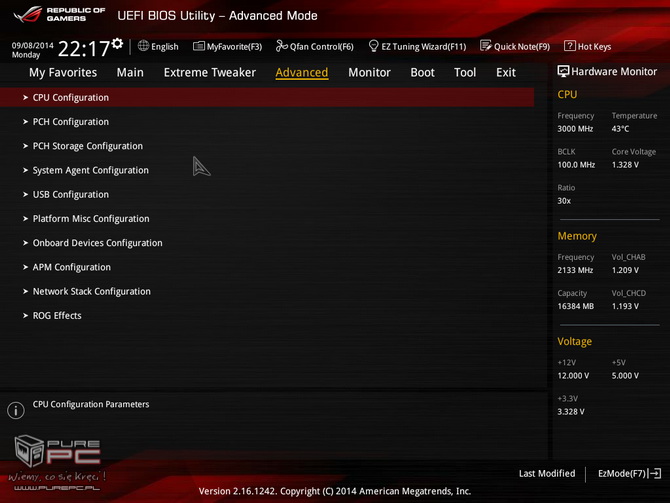Click the 09/08/2014 date text
The image size is (670, 503).
click(x=32, y=45)
